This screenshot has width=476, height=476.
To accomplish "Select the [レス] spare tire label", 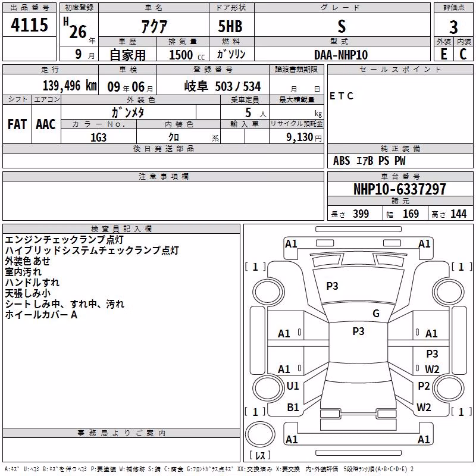I will [x=260, y=455].
